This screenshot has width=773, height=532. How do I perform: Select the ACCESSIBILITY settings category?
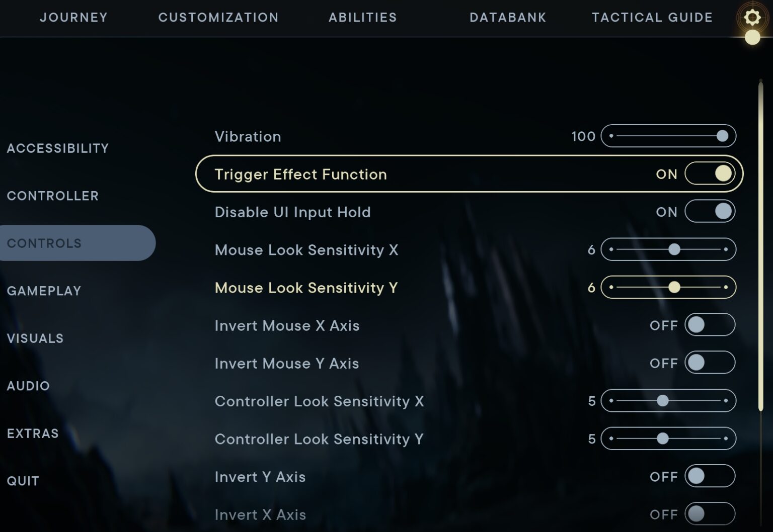click(x=58, y=148)
